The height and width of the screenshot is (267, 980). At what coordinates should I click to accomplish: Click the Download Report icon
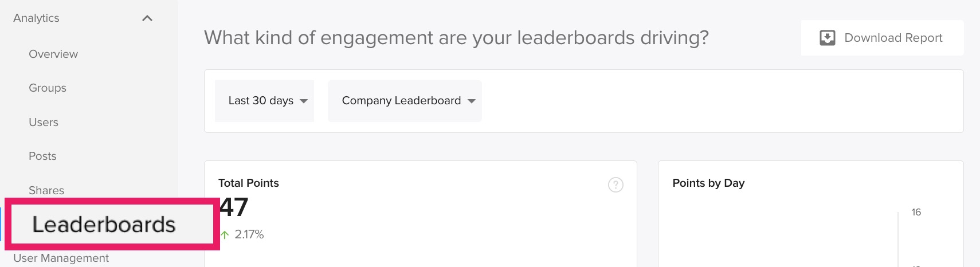coord(828,38)
